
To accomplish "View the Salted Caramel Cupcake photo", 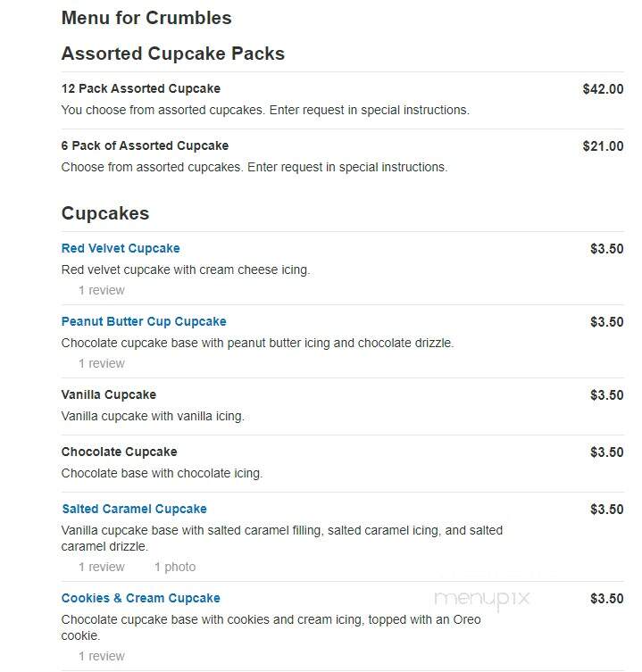I will click(175, 568).
